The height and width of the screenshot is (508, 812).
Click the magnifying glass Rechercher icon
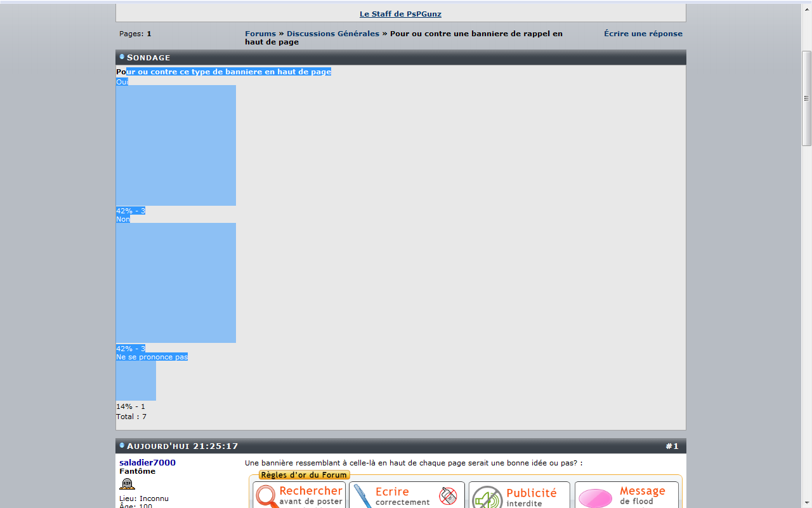[x=268, y=497]
